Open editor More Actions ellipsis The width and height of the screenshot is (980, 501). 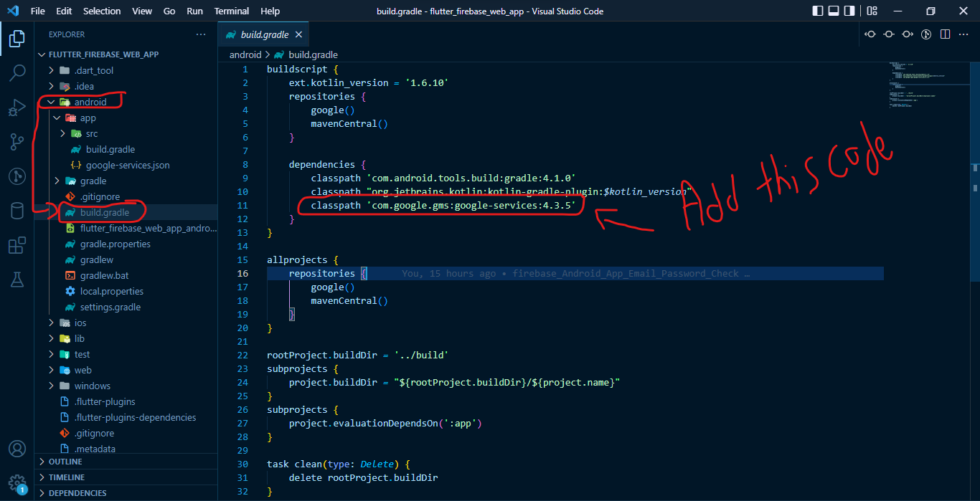[x=963, y=34]
